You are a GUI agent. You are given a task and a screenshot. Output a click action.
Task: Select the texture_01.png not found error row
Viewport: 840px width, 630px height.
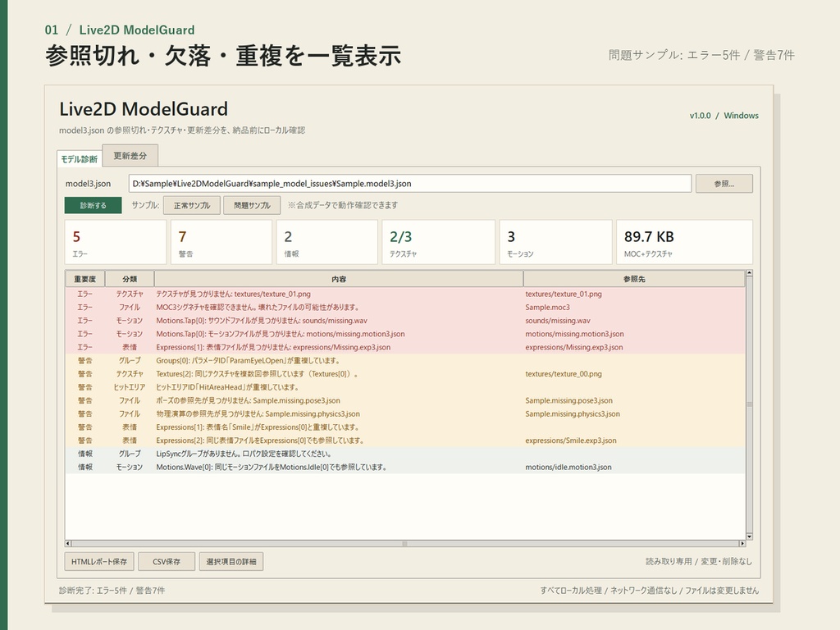tap(405, 294)
